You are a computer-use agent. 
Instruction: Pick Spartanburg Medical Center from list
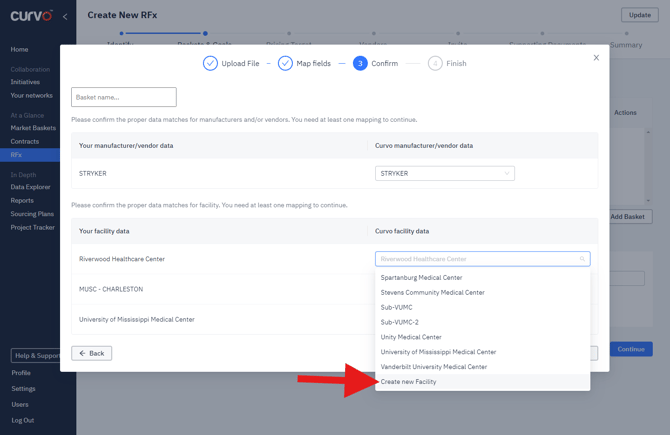click(x=421, y=278)
